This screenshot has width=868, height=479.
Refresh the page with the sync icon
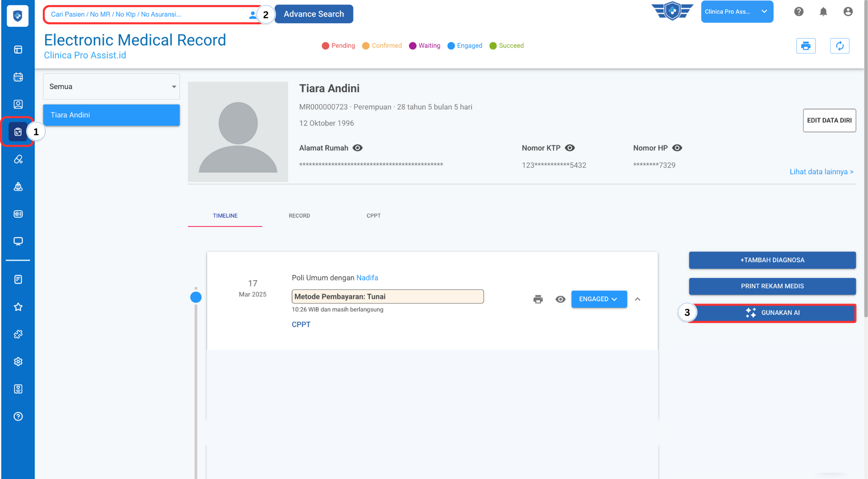(839, 46)
